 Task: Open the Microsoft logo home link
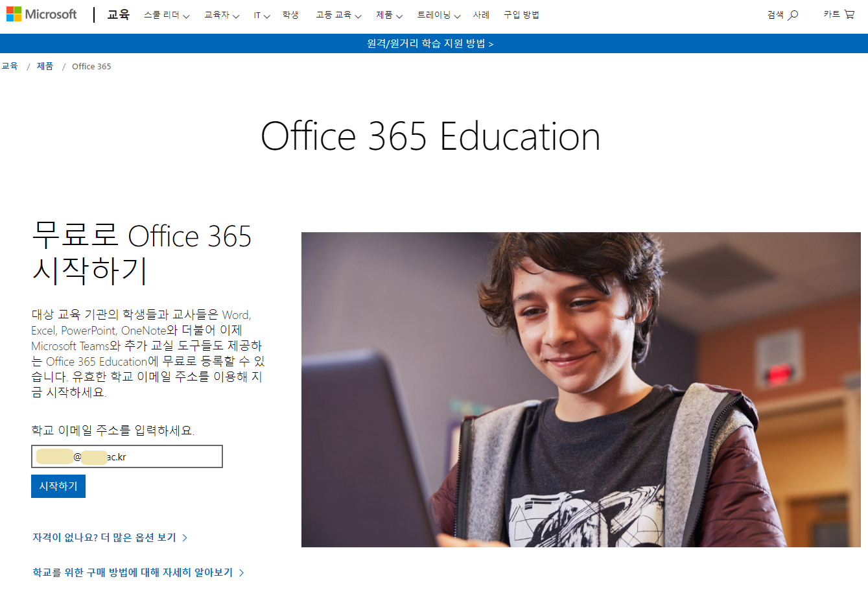coord(41,14)
